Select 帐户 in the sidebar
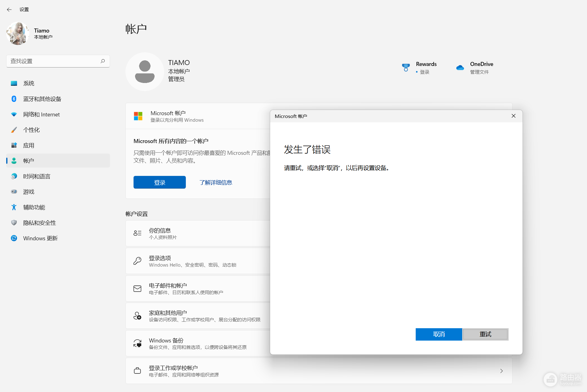The width and height of the screenshot is (587, 392). point(58,161)
